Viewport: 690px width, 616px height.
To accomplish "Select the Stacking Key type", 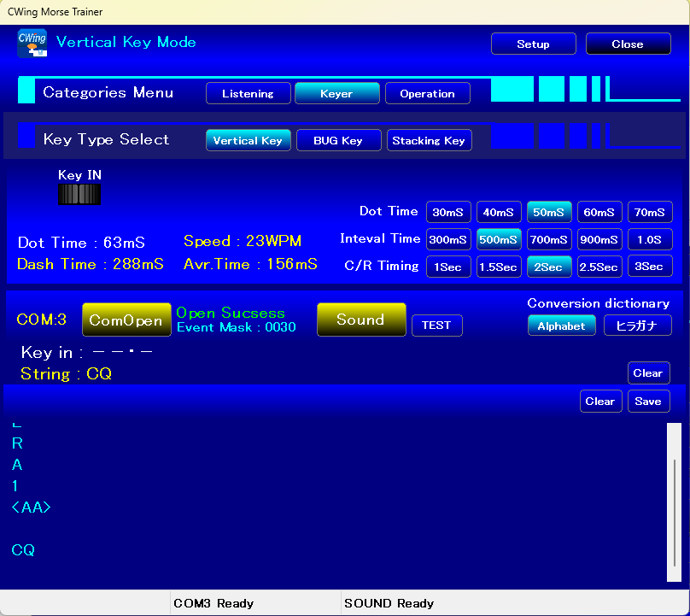I will click(x=429, y=140).
